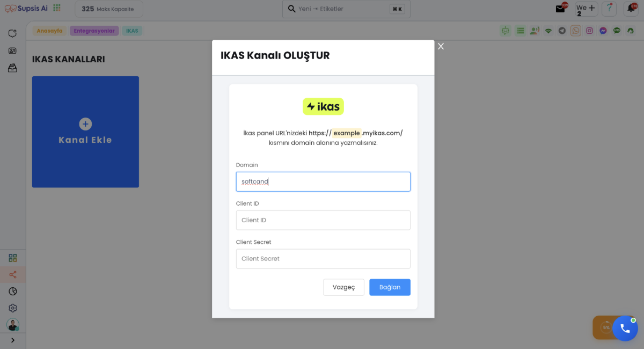Open the dashboard grid sidebar icon
The width and height of the screenshot is (644, 349).
(x=13, y=258)
